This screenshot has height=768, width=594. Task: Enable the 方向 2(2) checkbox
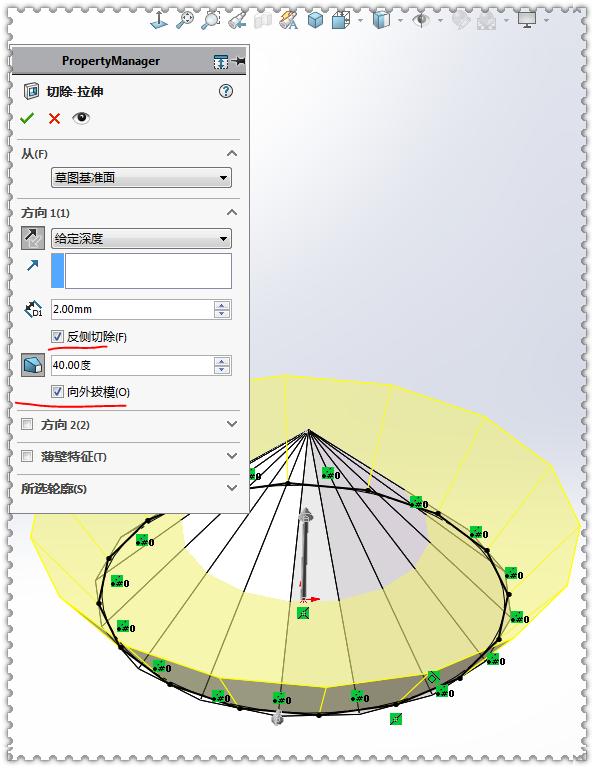[x=27, y=424]
